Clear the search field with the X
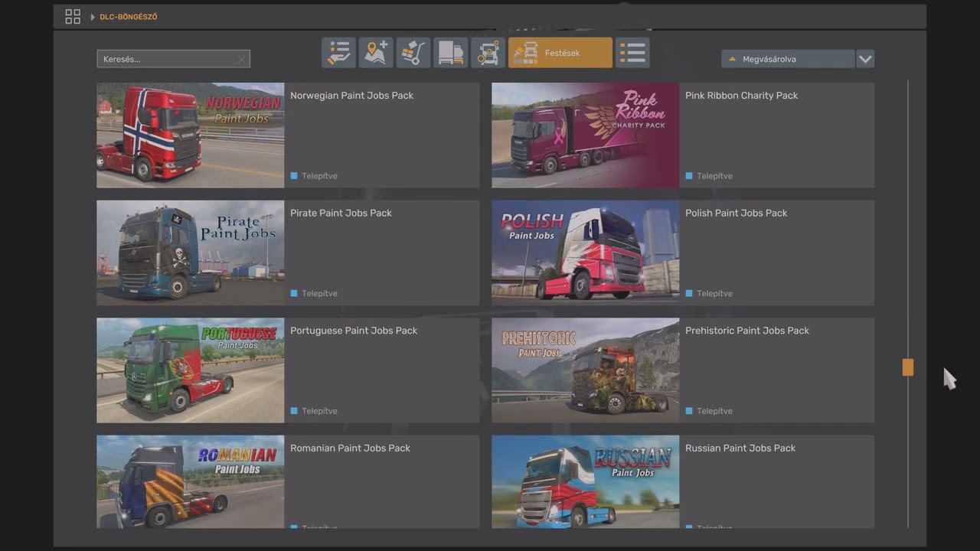 point(241,59)
